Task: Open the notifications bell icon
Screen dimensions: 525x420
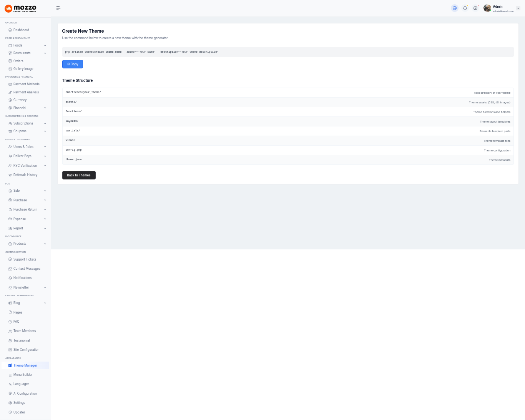Action: pyautogui.click(x=465, y=8)
